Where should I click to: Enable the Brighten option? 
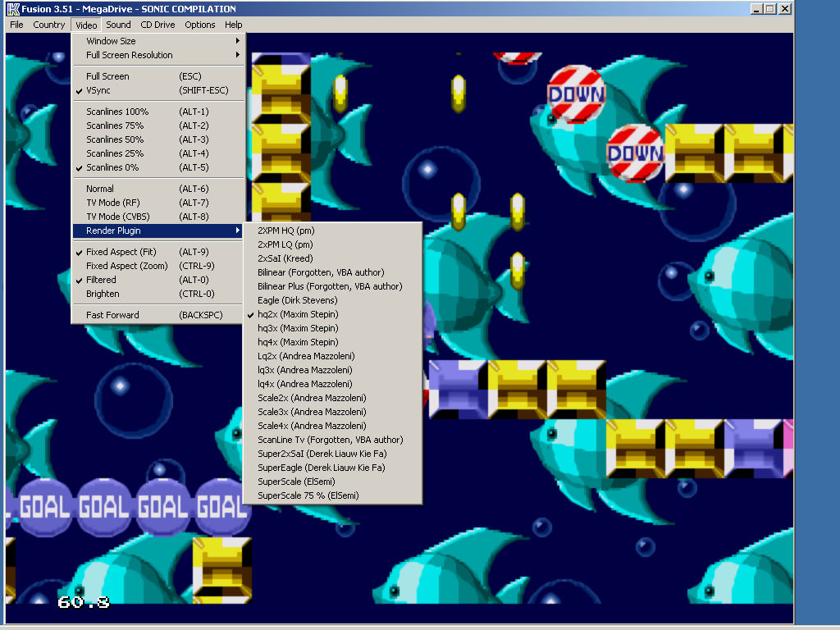(158, 294)
